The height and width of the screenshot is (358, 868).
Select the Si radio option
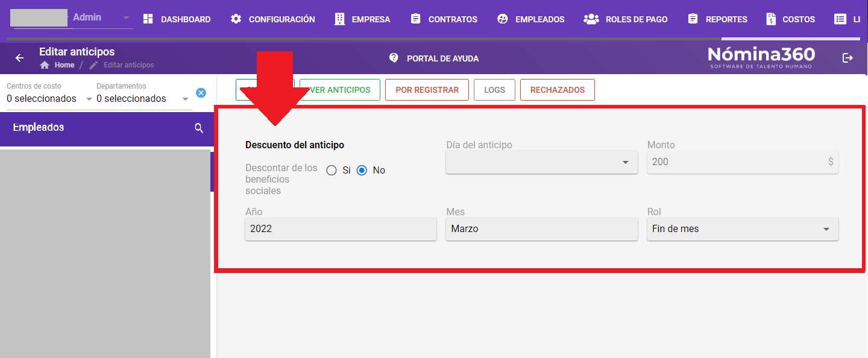(x=332, y=171)
